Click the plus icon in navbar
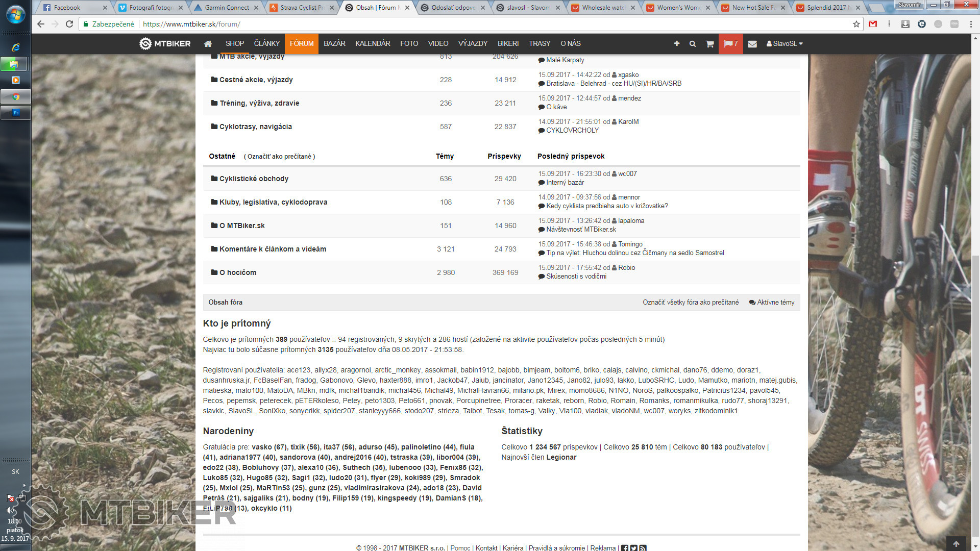Image resolution: width=980 pixels, height=551 pixels. [x=677, y=44]
